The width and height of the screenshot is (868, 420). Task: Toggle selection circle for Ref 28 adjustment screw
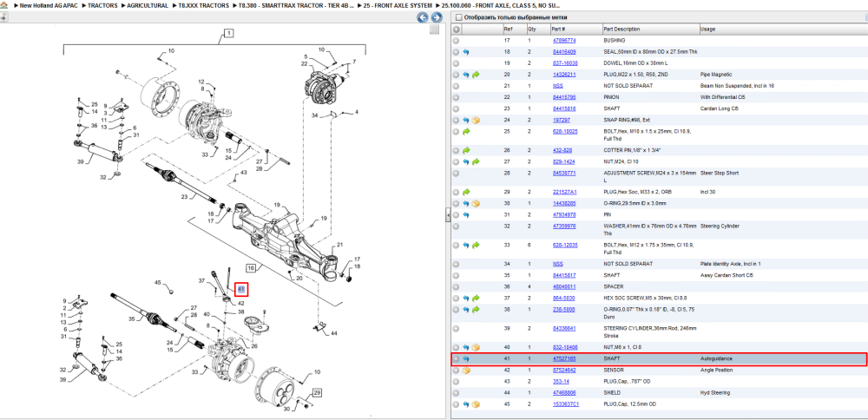[x=457, y=174]
